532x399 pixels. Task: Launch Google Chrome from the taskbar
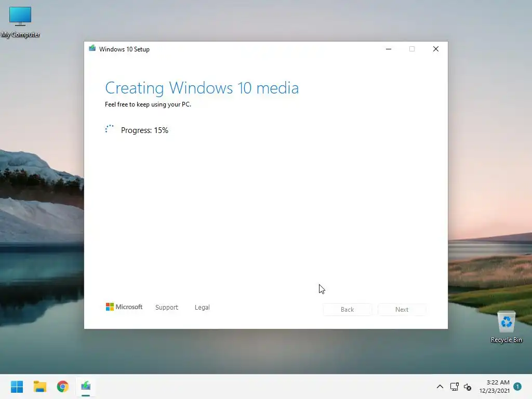pyautogui.click(x=63, y=387)
